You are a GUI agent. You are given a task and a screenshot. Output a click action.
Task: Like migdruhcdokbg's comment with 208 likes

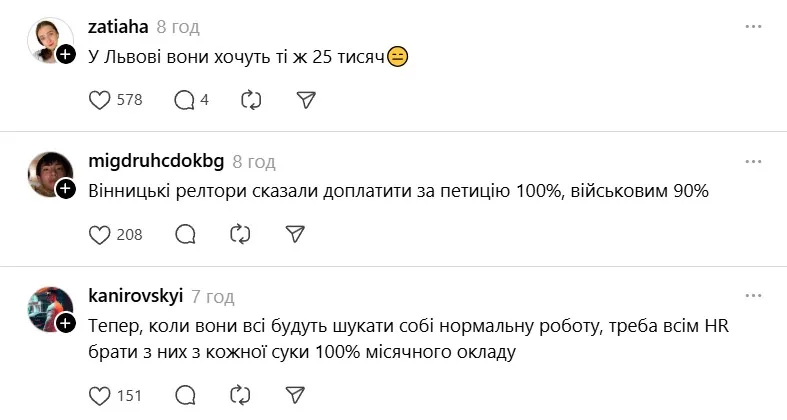[x=99, y=234]
